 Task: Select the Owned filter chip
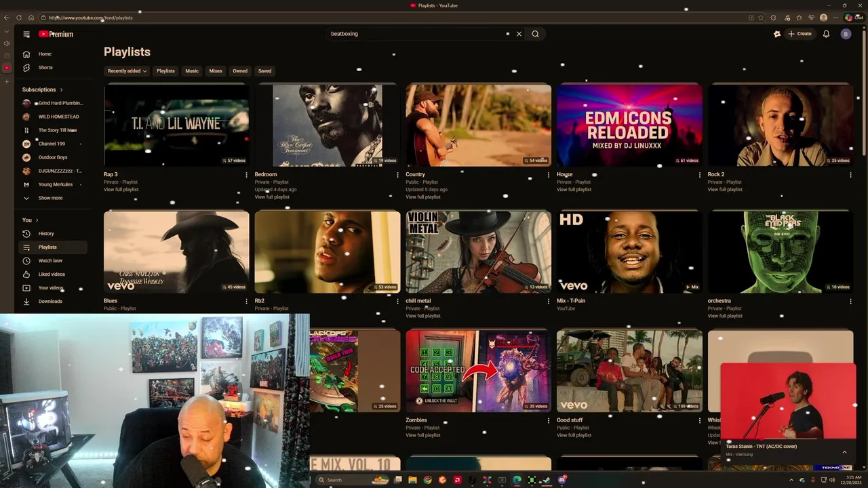pyautogui.click(x=240, y=70)
